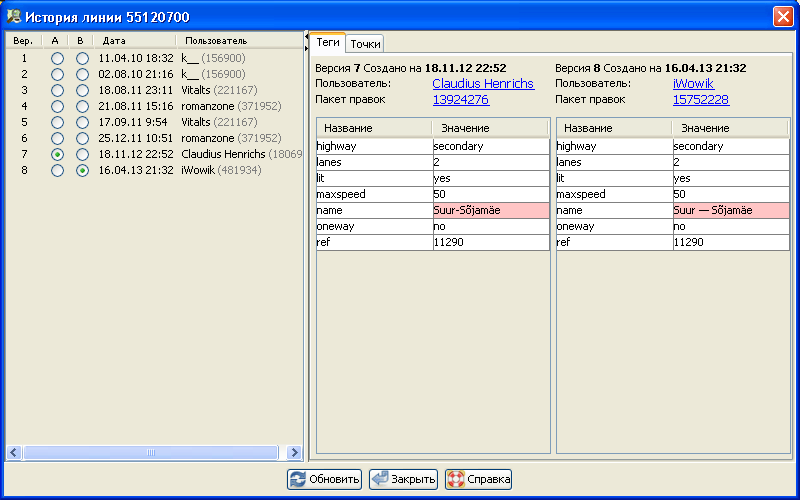Open changeset link 15752228
This screenshot has height=500, width=800.
(700, 100)
